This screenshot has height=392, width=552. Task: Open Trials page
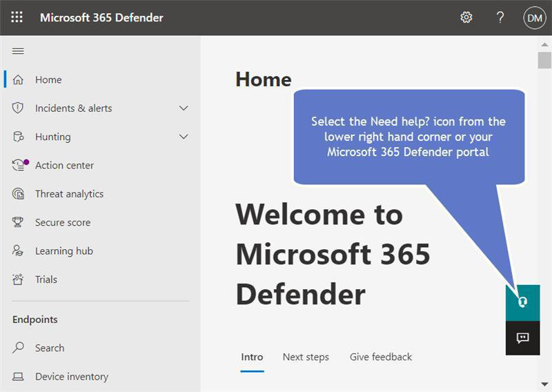click(46, 280)
